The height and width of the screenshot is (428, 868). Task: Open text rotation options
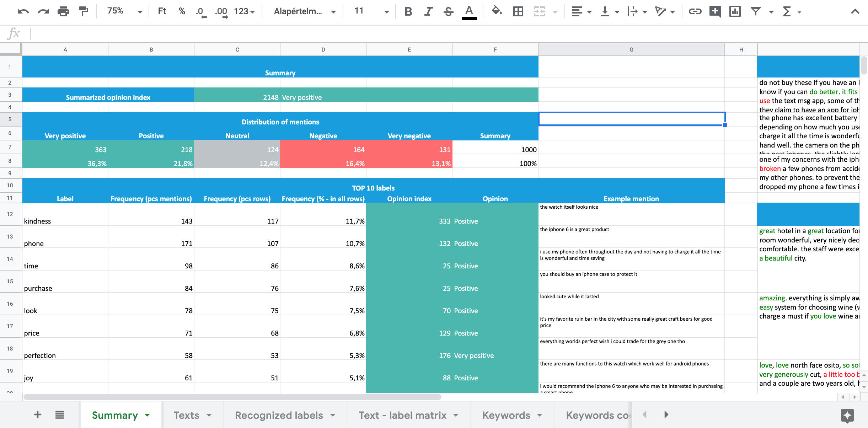(665, 12)
